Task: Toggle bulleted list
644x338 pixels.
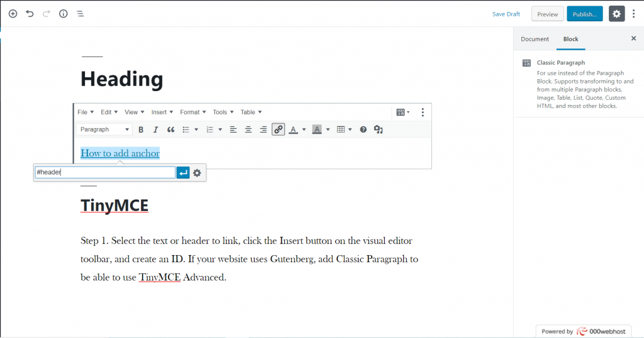Action: click(186, 129)
